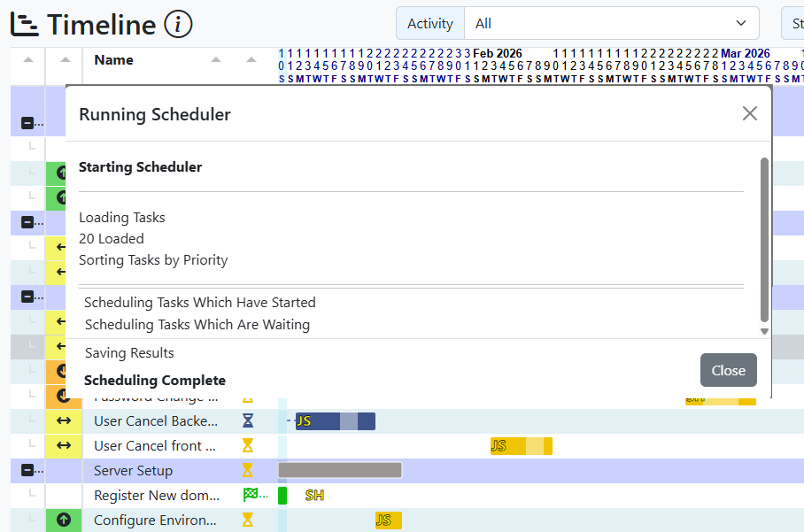The image size is (804, 532).
Task: Click hourglass icon on Configure Environment row
Action: point(248,520)
